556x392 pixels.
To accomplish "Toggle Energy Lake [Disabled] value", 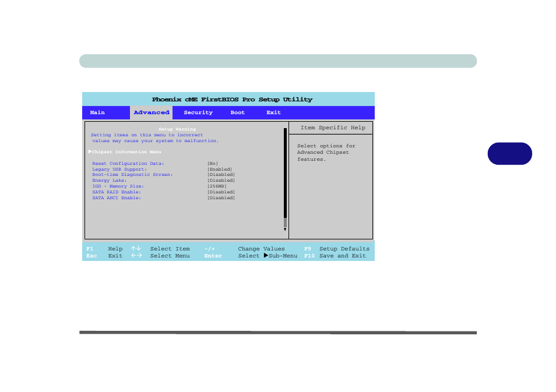I will pos(221,180).
